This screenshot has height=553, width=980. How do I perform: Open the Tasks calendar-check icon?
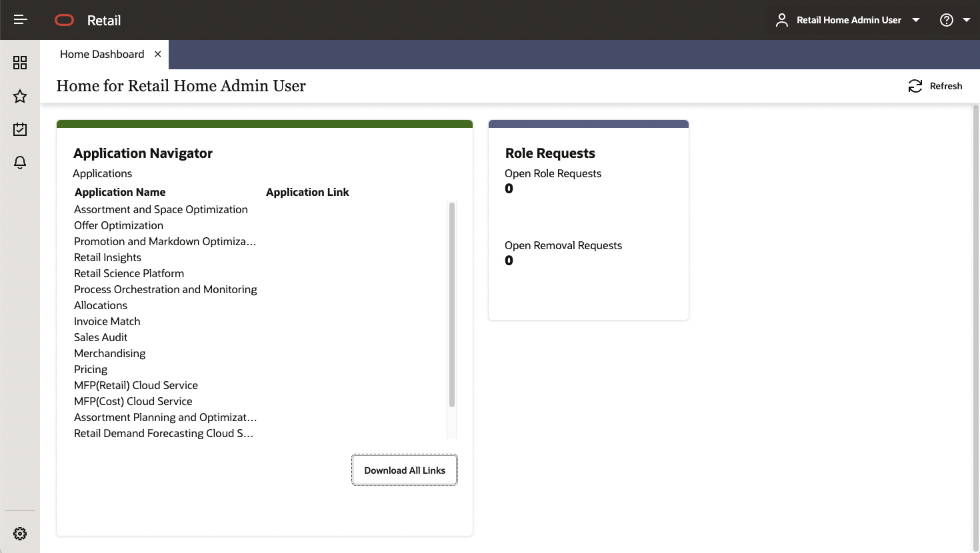point(20,129)
